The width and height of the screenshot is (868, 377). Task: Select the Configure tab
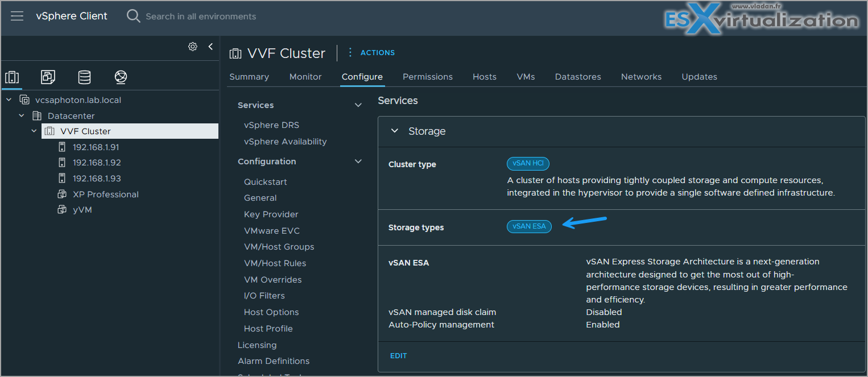coord(362,77)
